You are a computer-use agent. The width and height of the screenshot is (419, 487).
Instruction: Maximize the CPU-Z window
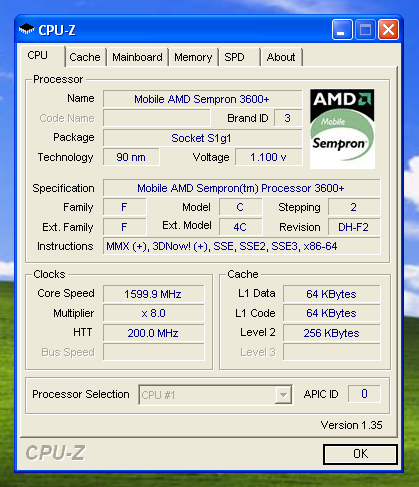(x=365, y=30)
